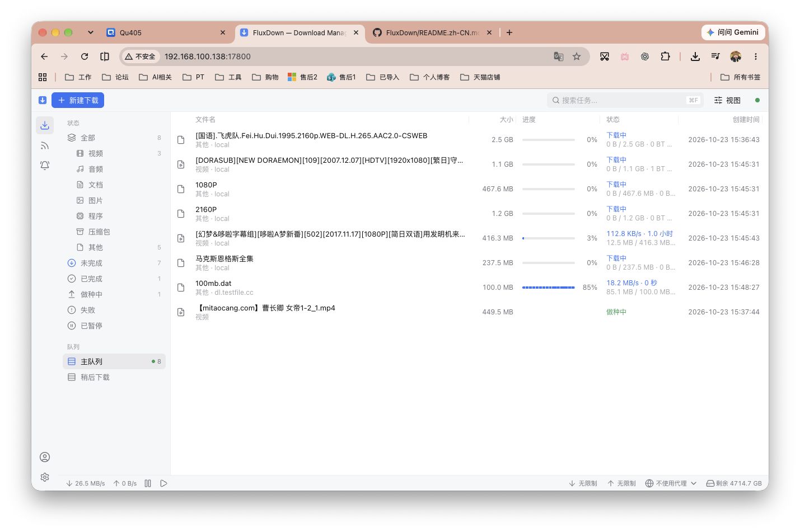Go back in browser history

coord(44,57)
